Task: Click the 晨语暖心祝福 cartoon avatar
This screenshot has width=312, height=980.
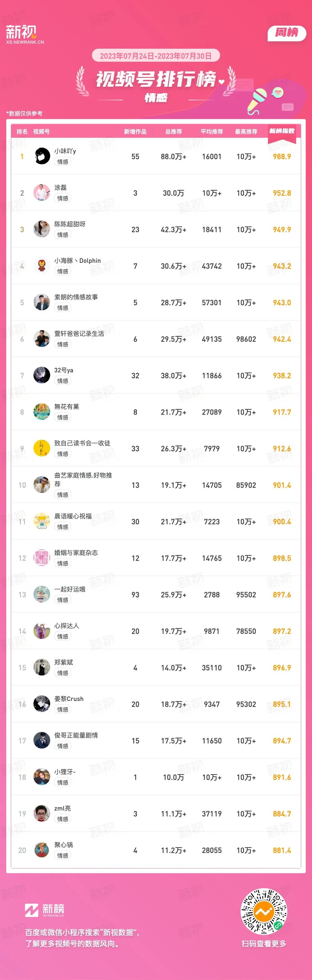Action: pos(42,521)
